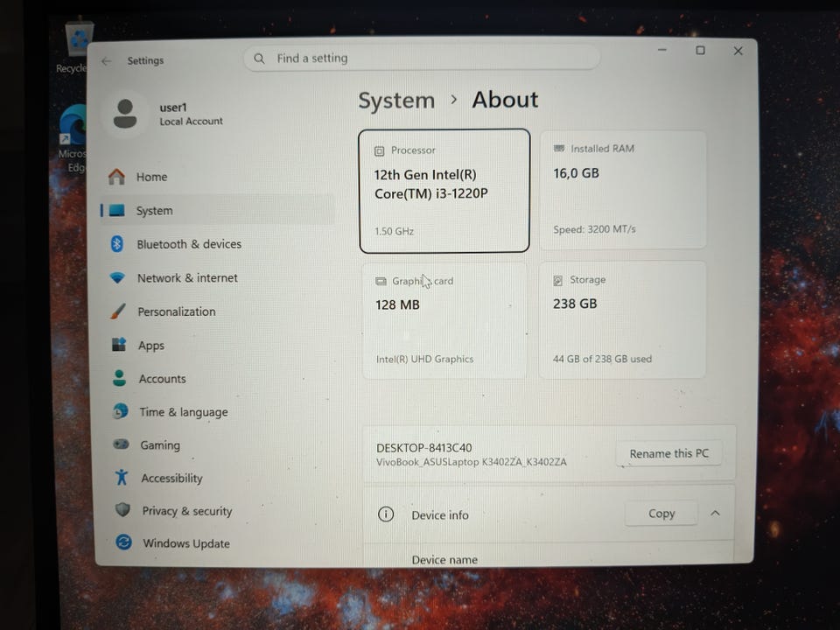Image resolution: width=840 pixels, height=630 pixels.
Task: Click the user1 profile avatar
Action: pos(125,114)
